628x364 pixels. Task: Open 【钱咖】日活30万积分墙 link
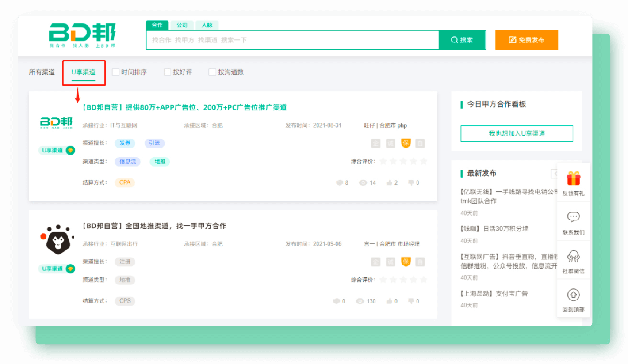point(494,228)
